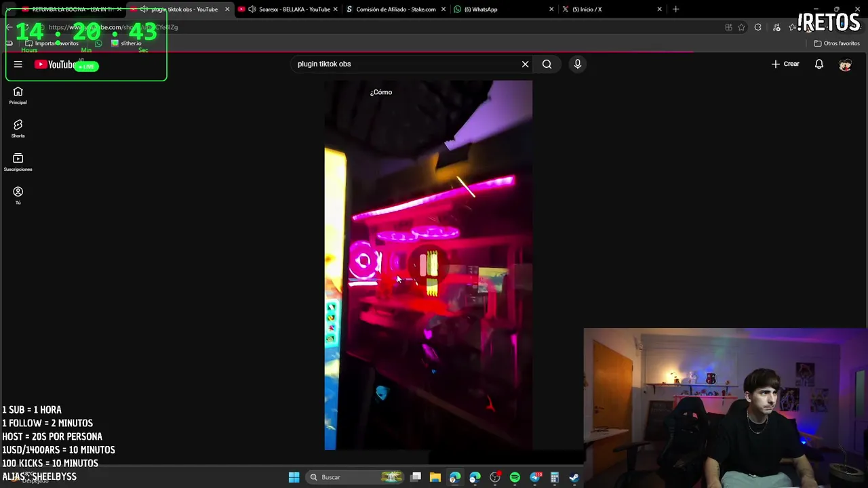This screenshot has width=868, height=488.
Task: Open the Windows Start menu
Action: (294, 477)
